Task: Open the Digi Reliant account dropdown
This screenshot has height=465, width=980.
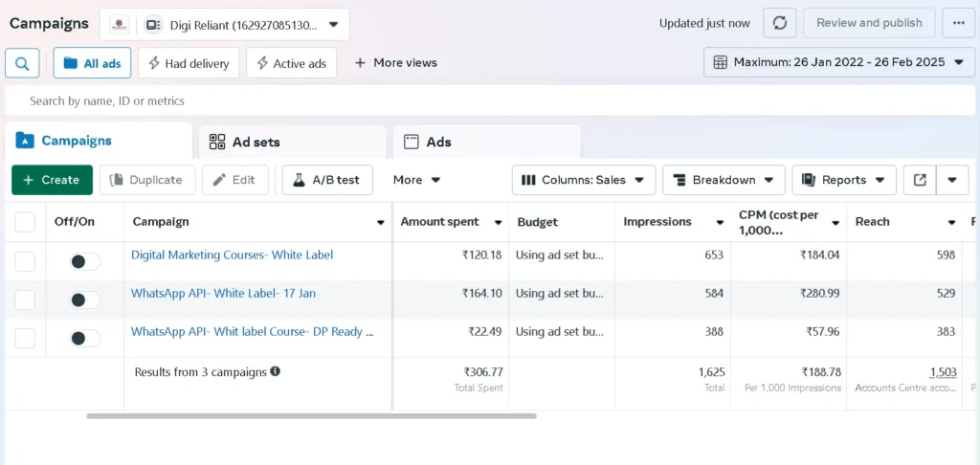Action: (x=224, y=25)
